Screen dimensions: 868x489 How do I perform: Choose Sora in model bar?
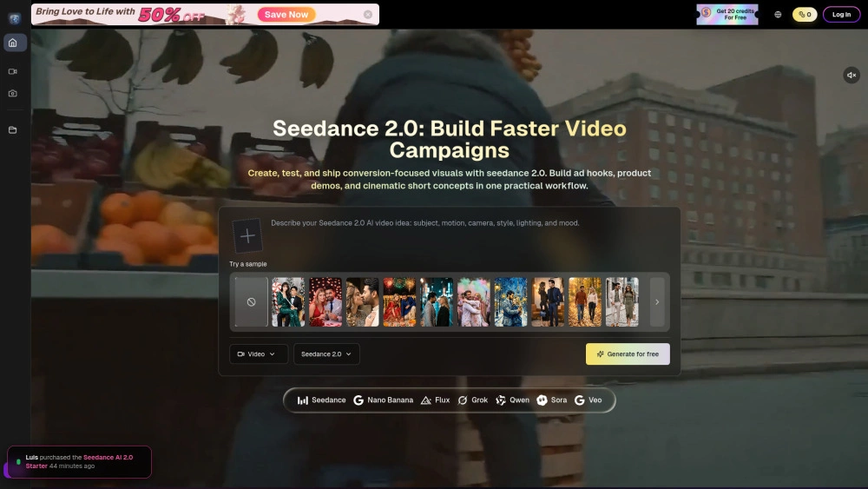pyautogui.click(x=552, y=400)
